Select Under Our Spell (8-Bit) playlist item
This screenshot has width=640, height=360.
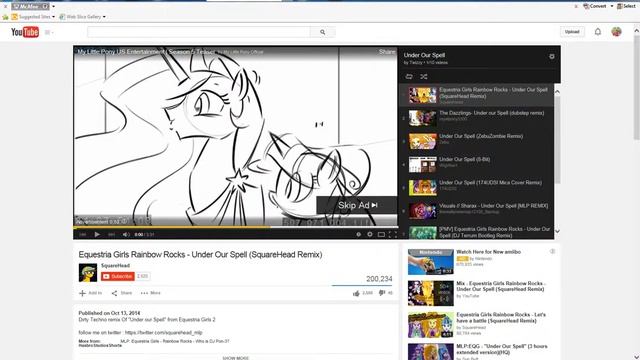click(476, 164)
